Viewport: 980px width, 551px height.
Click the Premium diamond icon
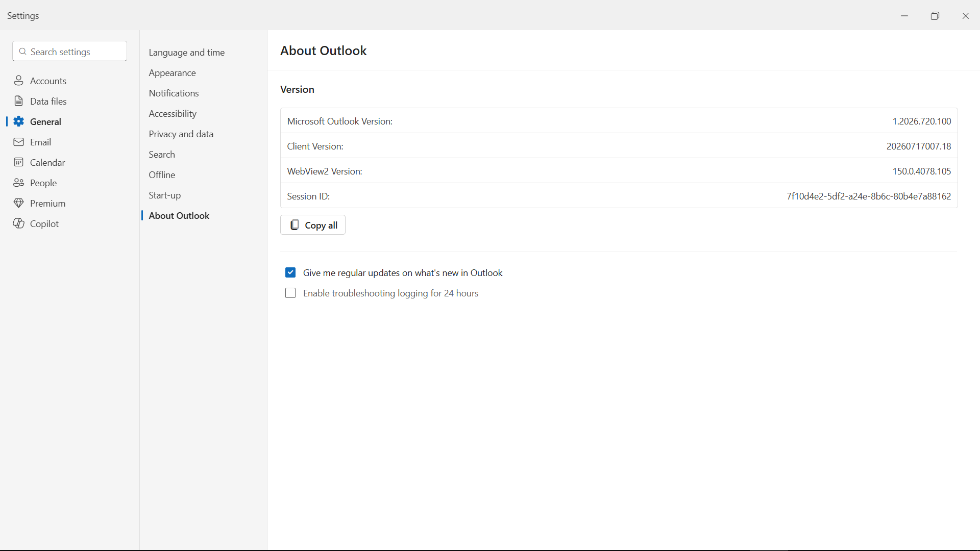click(19, 203)
